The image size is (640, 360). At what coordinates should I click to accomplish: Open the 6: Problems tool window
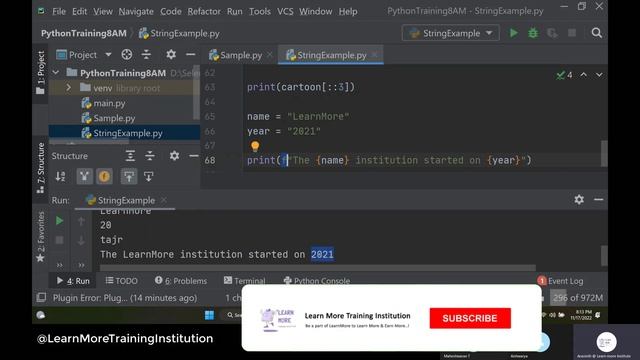coord(181,281)
